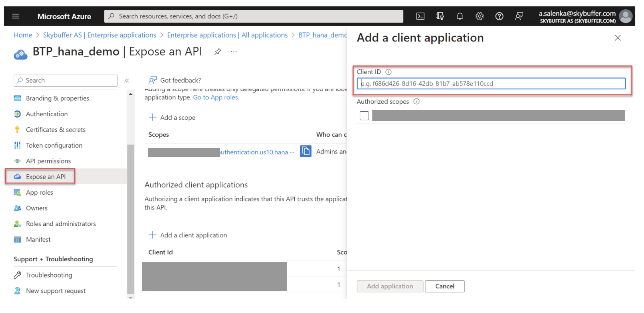The image size is (644, 313).
Task: Open the notifications bell
Action: pos(460,16)
